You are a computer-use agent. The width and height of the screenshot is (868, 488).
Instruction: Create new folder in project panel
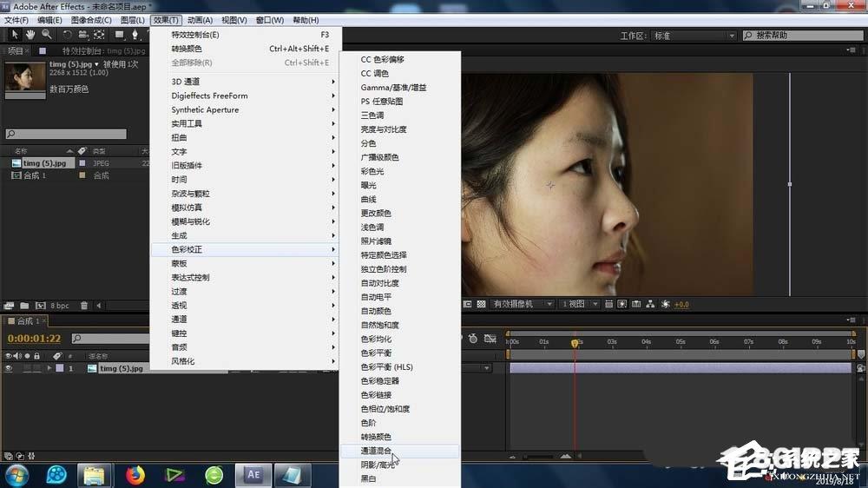click(x=24, y=305)
